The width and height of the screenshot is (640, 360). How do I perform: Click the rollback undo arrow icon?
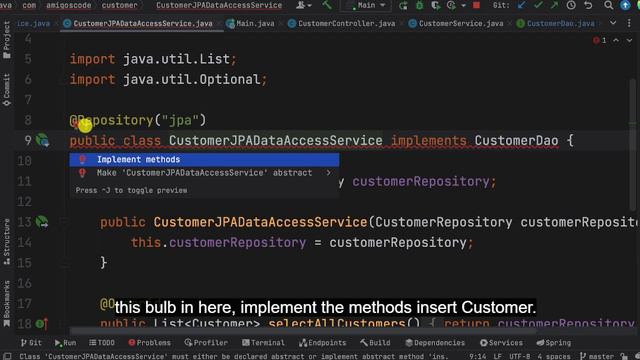588,5
